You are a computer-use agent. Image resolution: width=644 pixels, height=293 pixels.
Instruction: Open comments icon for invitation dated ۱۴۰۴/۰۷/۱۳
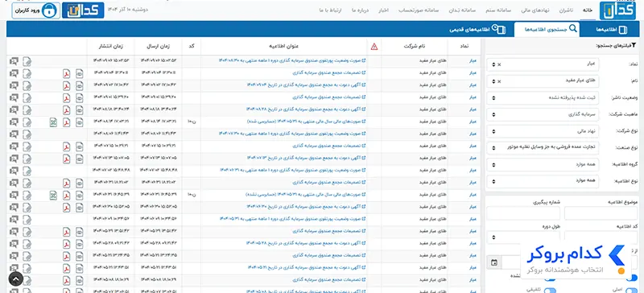[14, 159]
